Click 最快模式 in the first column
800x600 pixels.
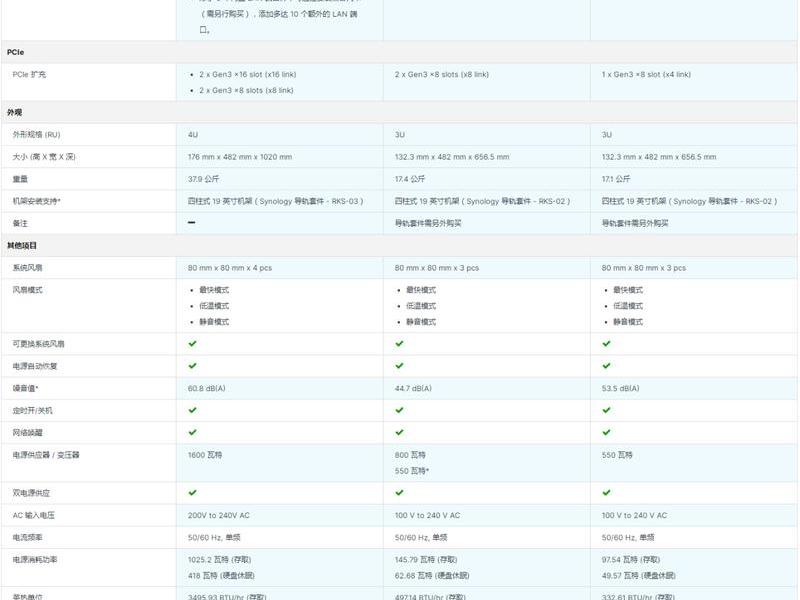214,290
